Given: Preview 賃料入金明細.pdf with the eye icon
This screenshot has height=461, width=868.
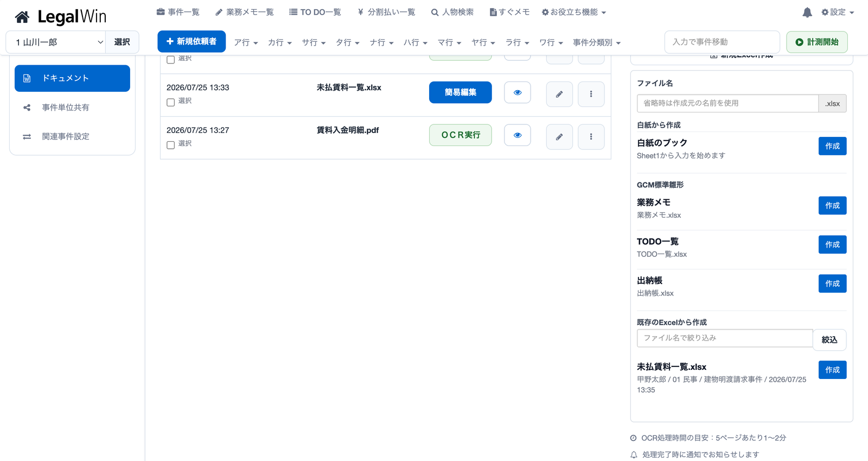Looking at the screenshot, I should coord(518,135).
